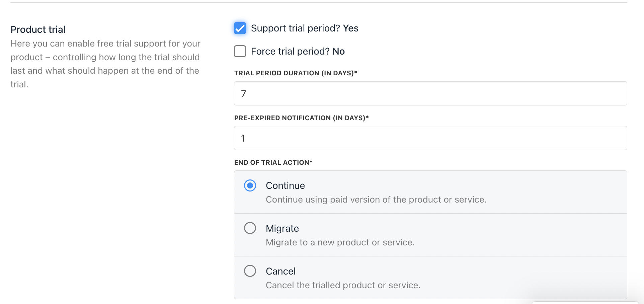Viewport: 644px width, 304px height.
Task: Click the 'Force trial period? No' label
Action: point(298,51)
